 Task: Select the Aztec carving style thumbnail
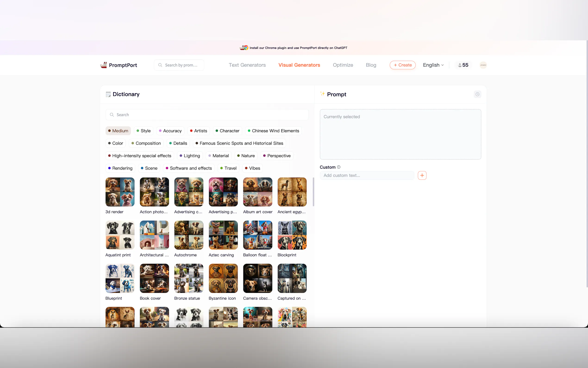point(223,235)
